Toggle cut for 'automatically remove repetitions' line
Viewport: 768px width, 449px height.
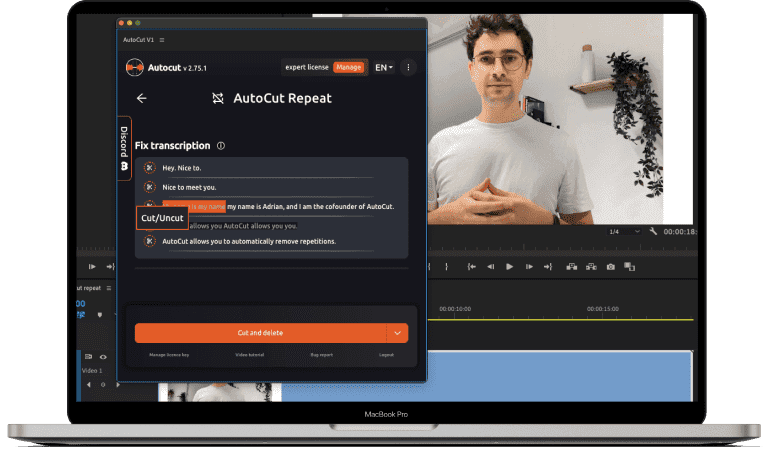coord(149,241)
